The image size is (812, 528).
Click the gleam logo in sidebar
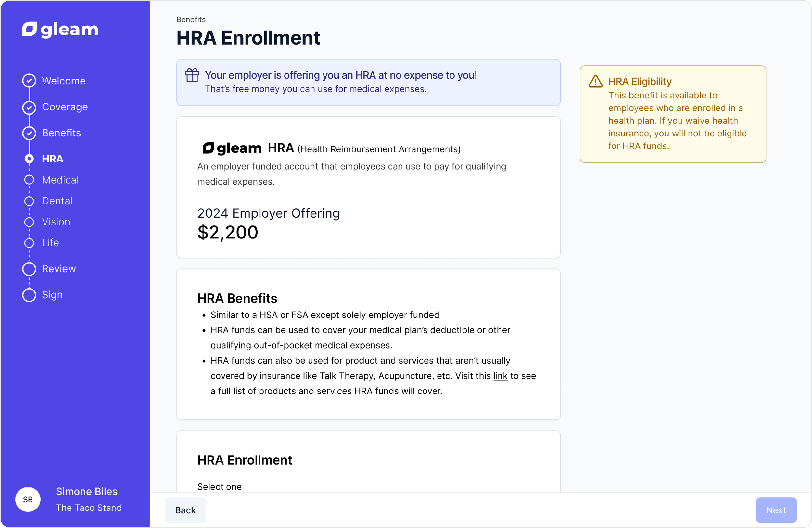point(60,30)
